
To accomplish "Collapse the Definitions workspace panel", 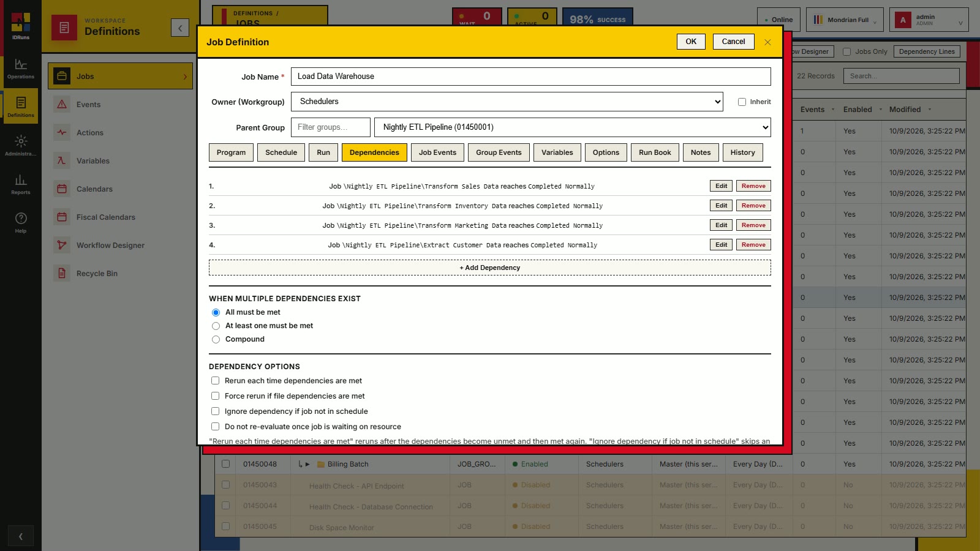I will pyautogui.click(x=180, y=28).
